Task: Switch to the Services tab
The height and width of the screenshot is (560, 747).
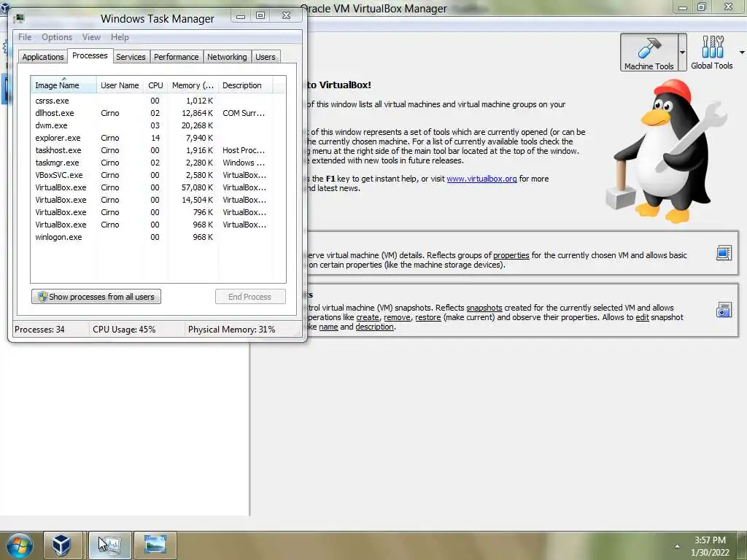Action: click(x=131, y=57)
